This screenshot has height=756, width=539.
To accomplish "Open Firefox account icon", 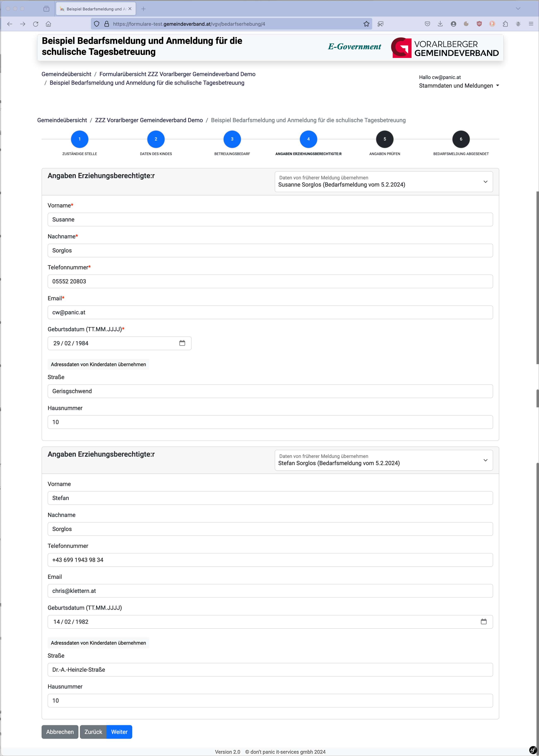I will click(453, 24).
